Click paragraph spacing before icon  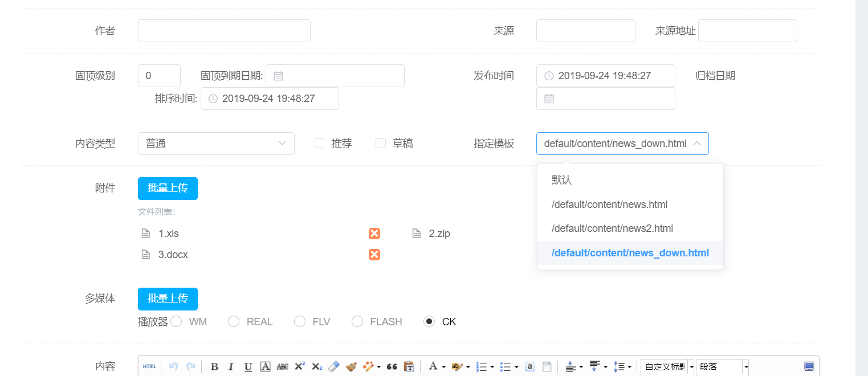click(572, 366)
